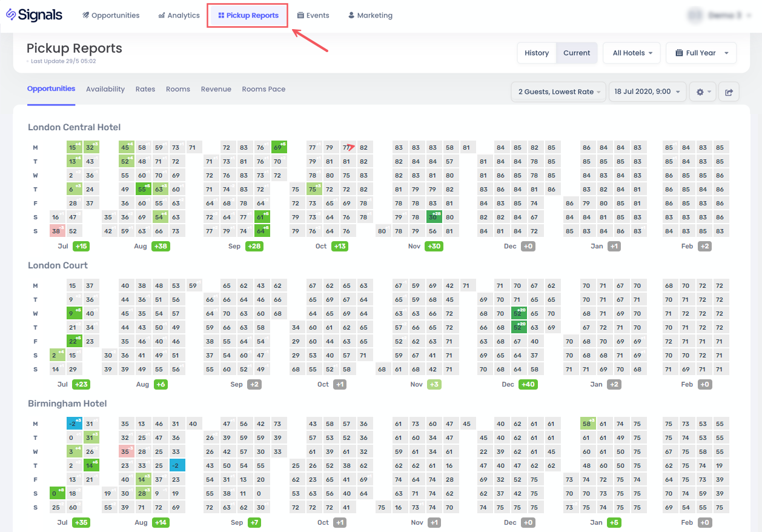This screenshot has height=532, width=762.
Task: Switch to History view
Action: [x=536, y=53]
